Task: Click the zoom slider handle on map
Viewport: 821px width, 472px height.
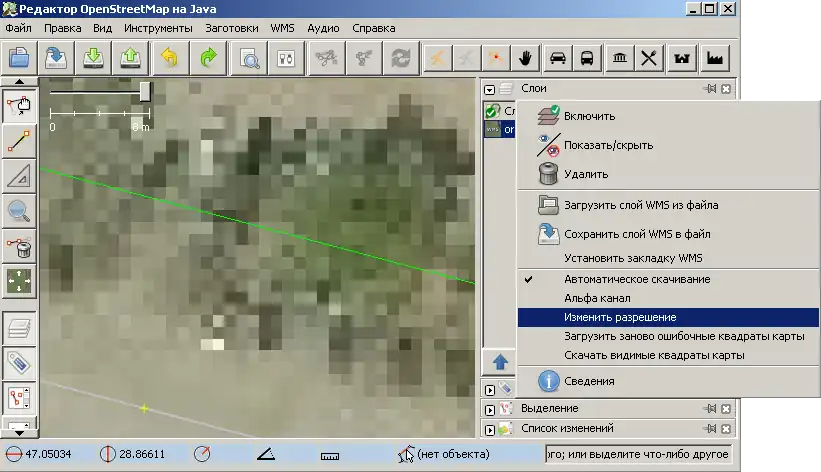Action: [x=145, y=91]
